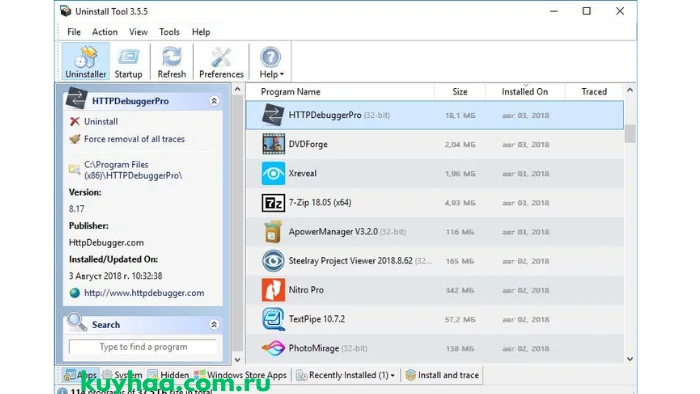Click the PhotoMirage icon
Image resolution: width=700 pixels, height=394 pixels.
coord(273,348)
